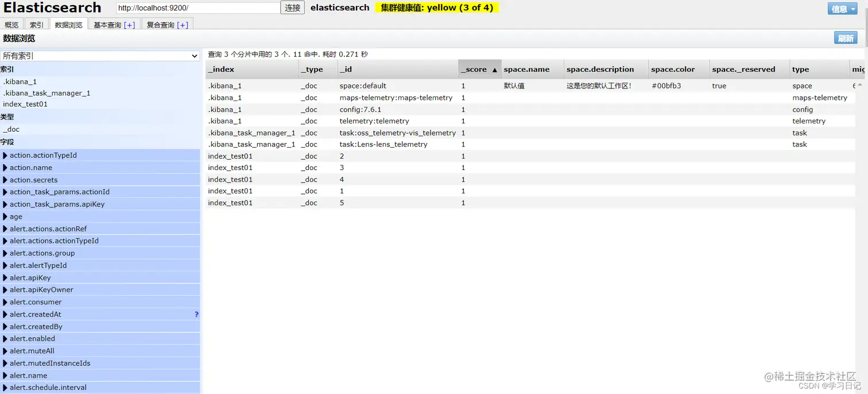
Task: Open the 信息 dropdown menu
Action: tap(842, 9)
